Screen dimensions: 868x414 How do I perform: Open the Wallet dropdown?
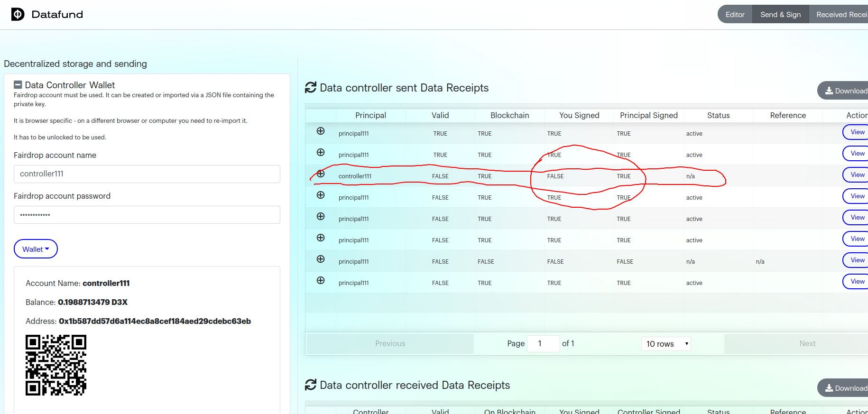(x=36, y=249)
